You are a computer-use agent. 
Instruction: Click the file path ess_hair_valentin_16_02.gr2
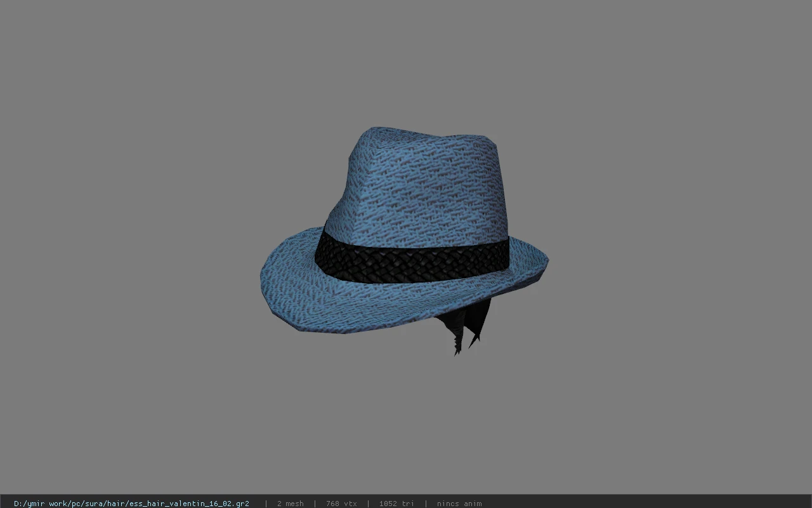(131, 504)
